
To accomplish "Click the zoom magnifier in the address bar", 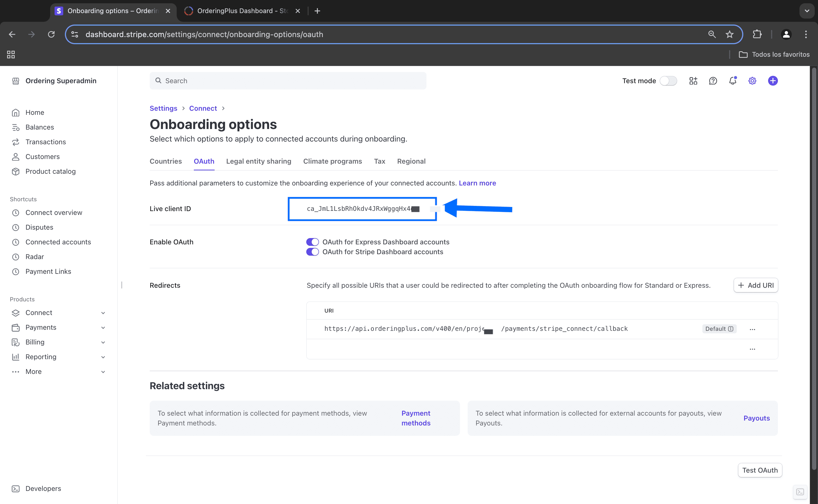I will (x=712, y=34).
